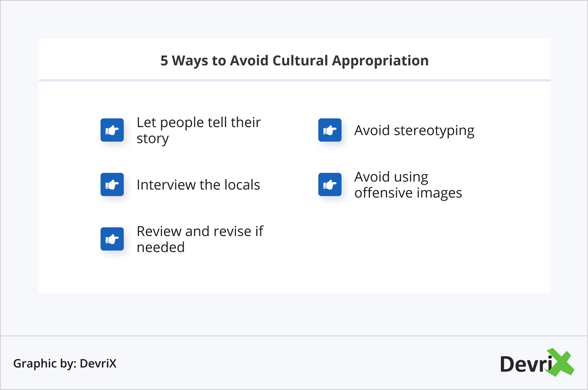This screenshot has height=390, width=588.
Task: Click the divider line beneath the heading
Action: (294, 80)
